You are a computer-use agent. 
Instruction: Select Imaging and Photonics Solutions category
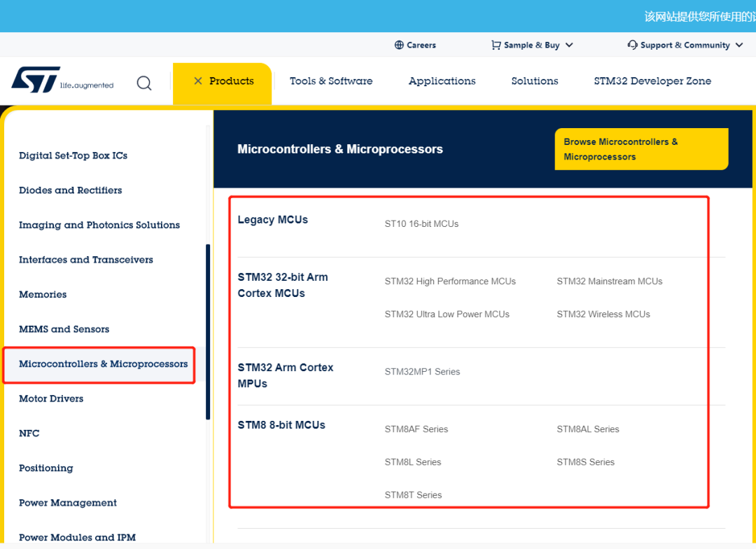point(99,225)
